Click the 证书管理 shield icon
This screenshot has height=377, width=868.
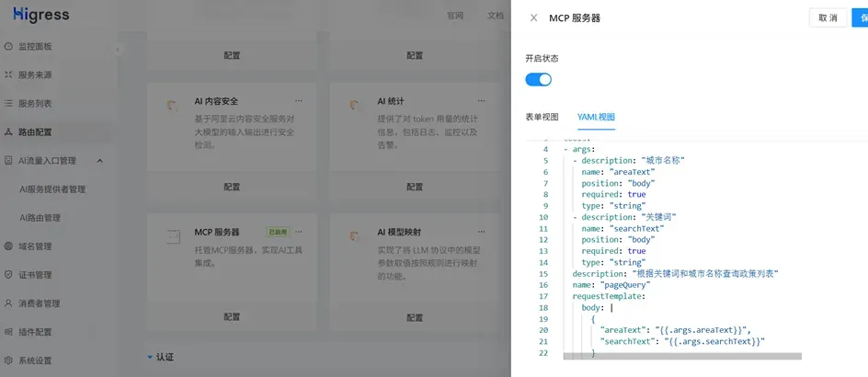8,275
